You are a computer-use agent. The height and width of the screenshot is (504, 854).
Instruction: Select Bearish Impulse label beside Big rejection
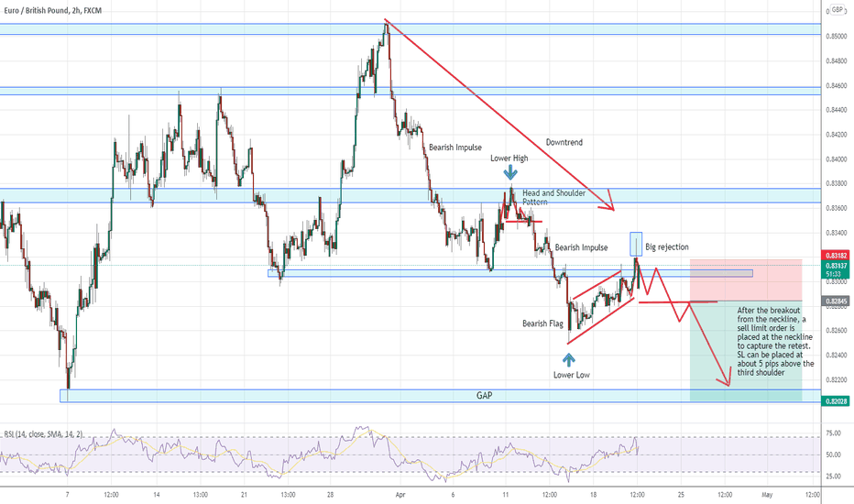pos(581,247)
